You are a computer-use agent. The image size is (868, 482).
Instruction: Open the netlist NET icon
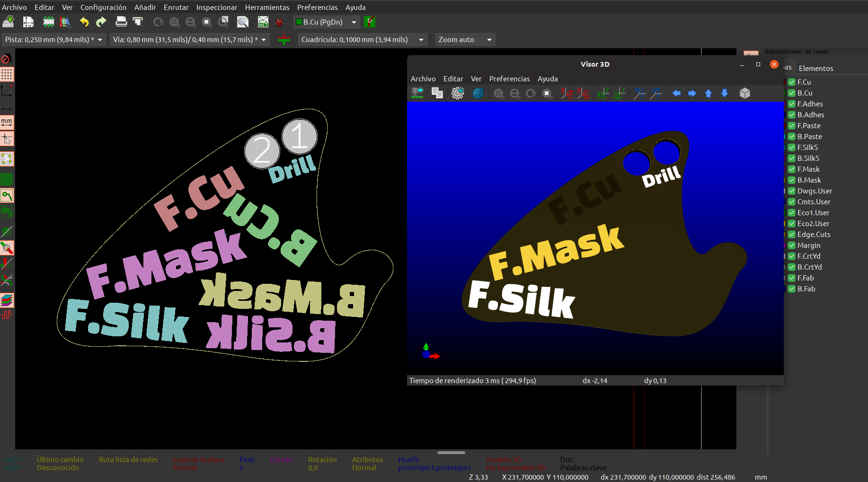click(x=263, y=22)
